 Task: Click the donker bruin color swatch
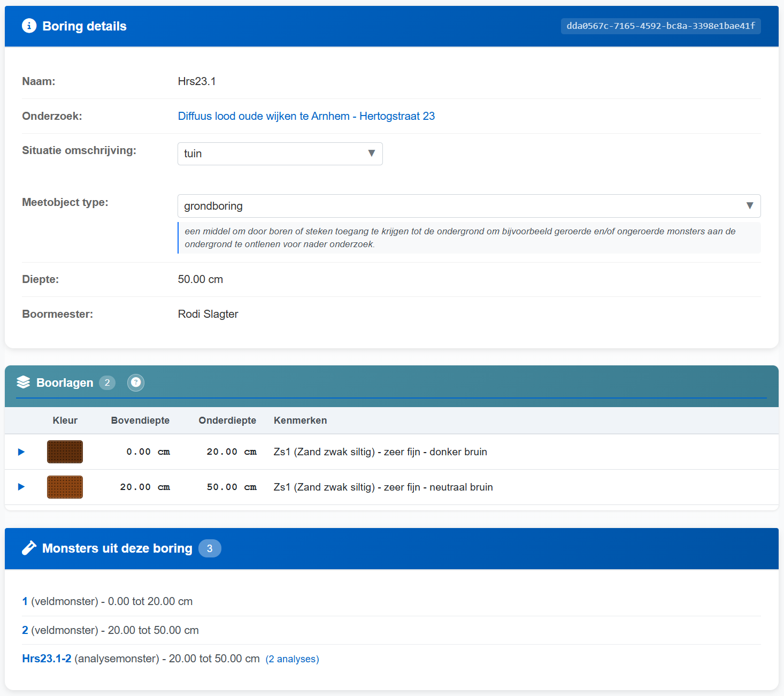tap(65, 452)
